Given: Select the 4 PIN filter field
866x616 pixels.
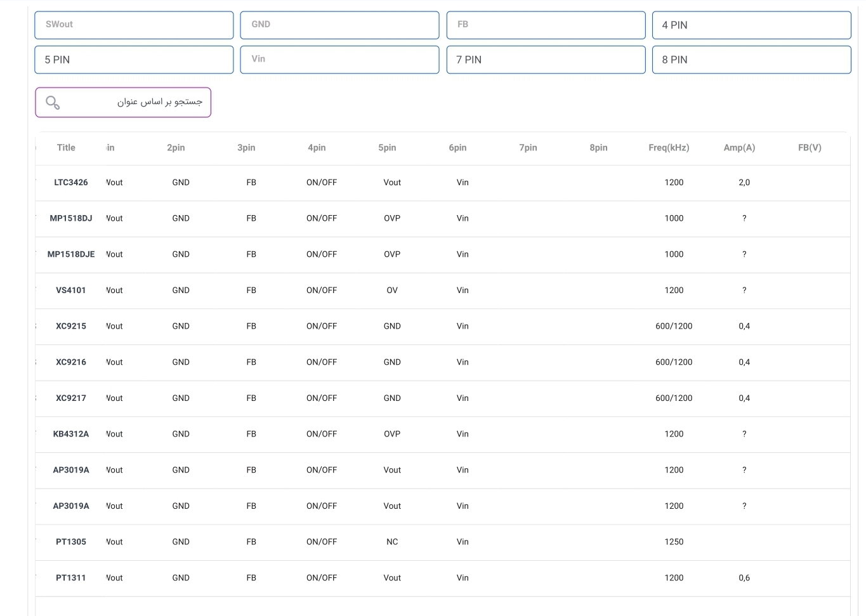Looking at the screenshot, I should (751, 25).
